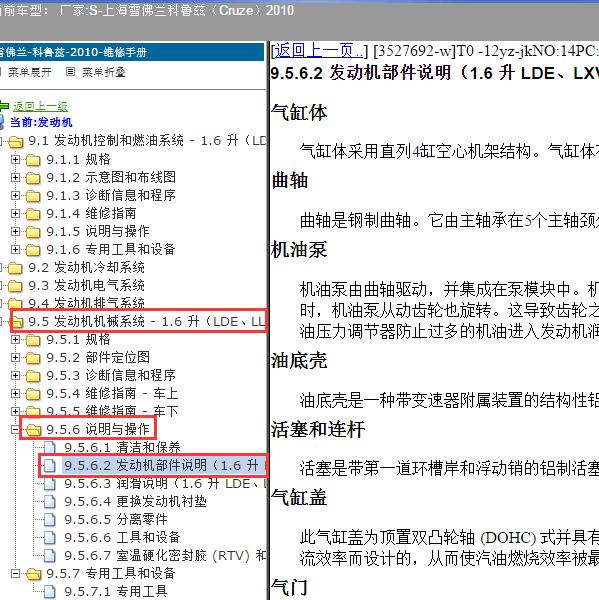The height and width of the screenshot is (600, 599).
Task: Click folder icon of 9.2 发动机冷却系统
Action: point(15,268)
